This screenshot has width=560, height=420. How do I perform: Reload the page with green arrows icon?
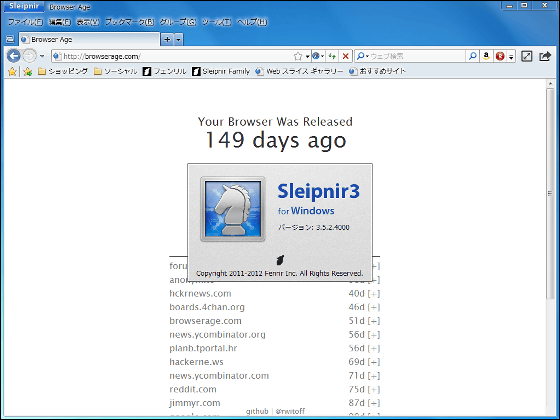332,56
